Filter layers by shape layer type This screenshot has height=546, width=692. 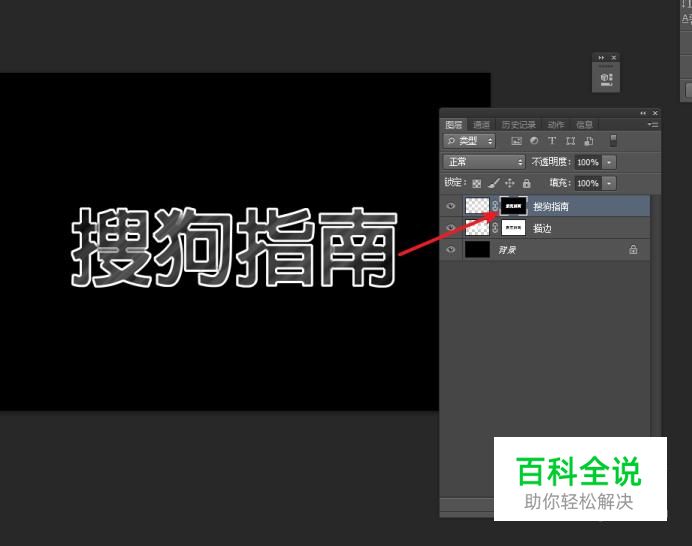click(x=571, y=141)
